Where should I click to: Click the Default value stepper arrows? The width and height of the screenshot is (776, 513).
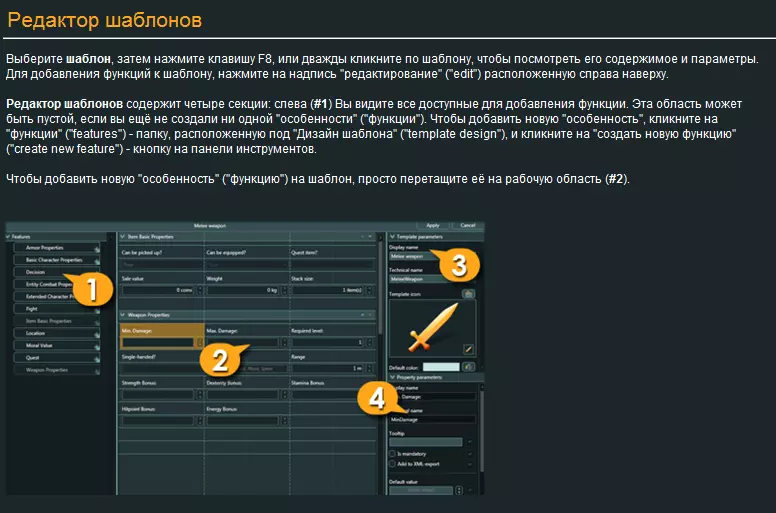(459, 490)
